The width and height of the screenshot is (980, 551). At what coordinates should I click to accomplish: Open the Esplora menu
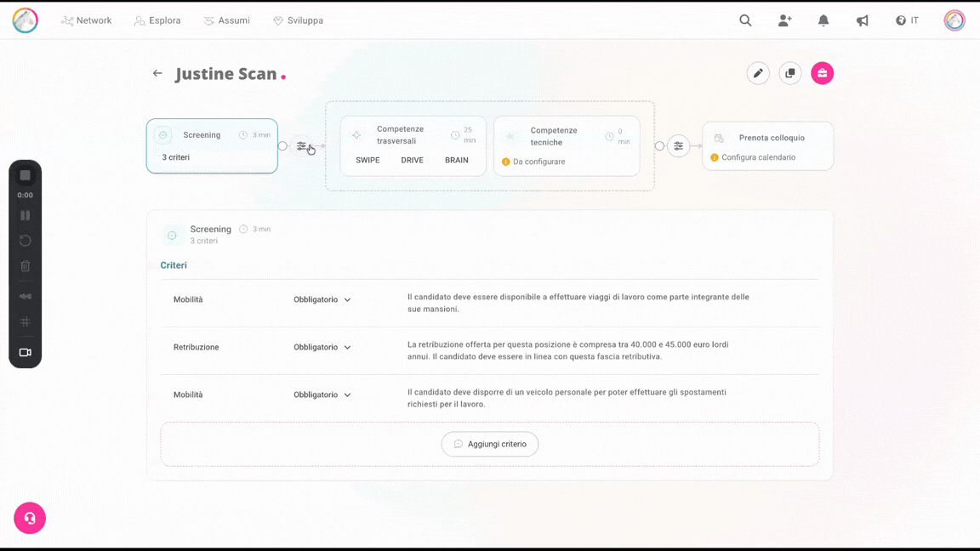[157, 20]
